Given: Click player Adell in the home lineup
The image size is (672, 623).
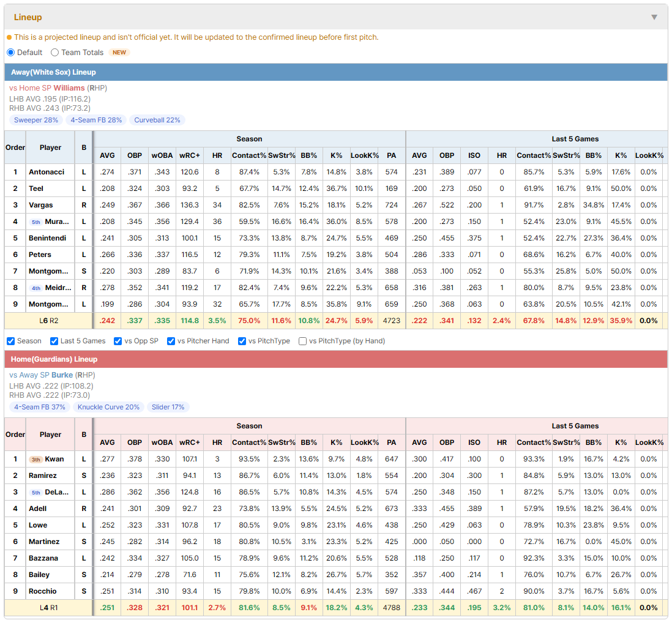Looking at the screenshot, I should click(38, 509).
